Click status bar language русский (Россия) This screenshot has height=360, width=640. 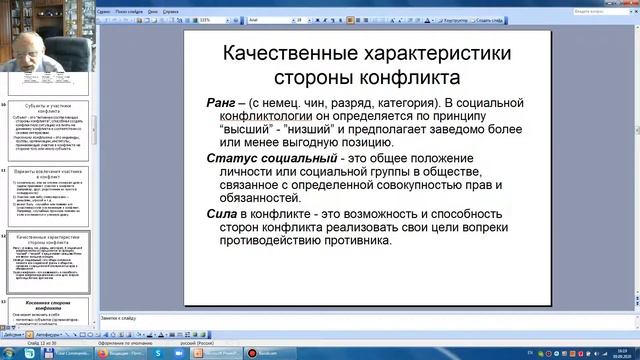coord(197,343)
